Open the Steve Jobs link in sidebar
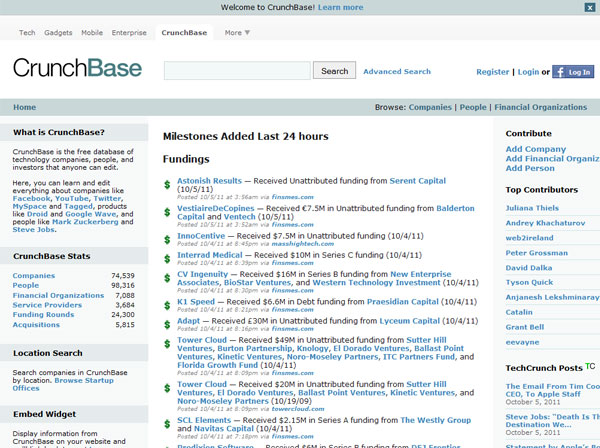The height and width of the screenshot is (448, 600). pyautogui.click(x=33, y=230)
